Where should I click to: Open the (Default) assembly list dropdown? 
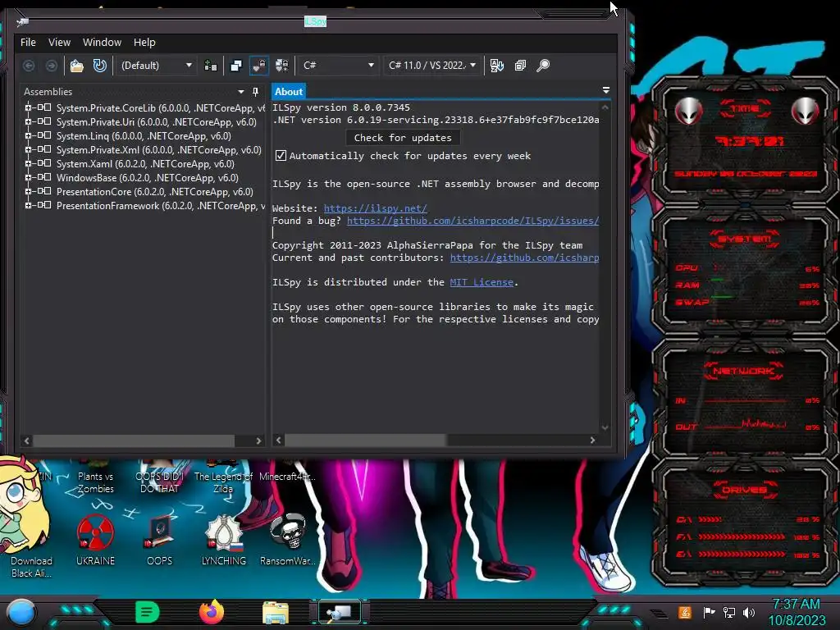point(156,66)
